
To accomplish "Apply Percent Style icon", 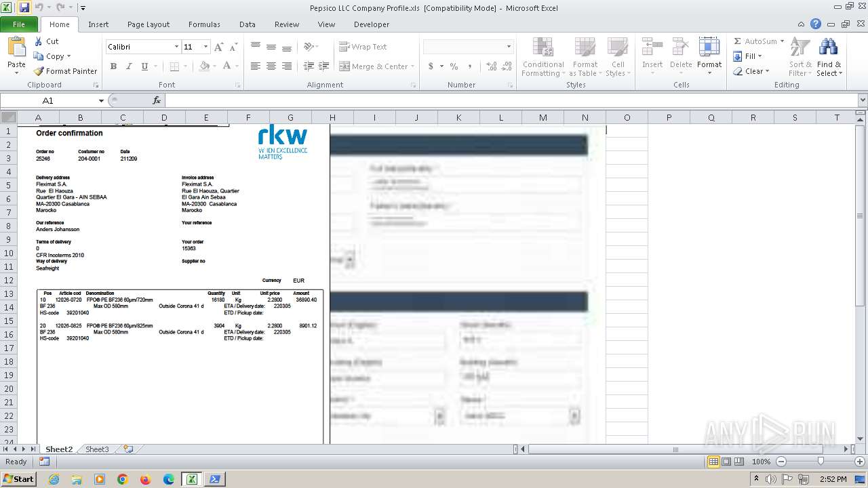I will pyautogui.click(x=454, y=66).
